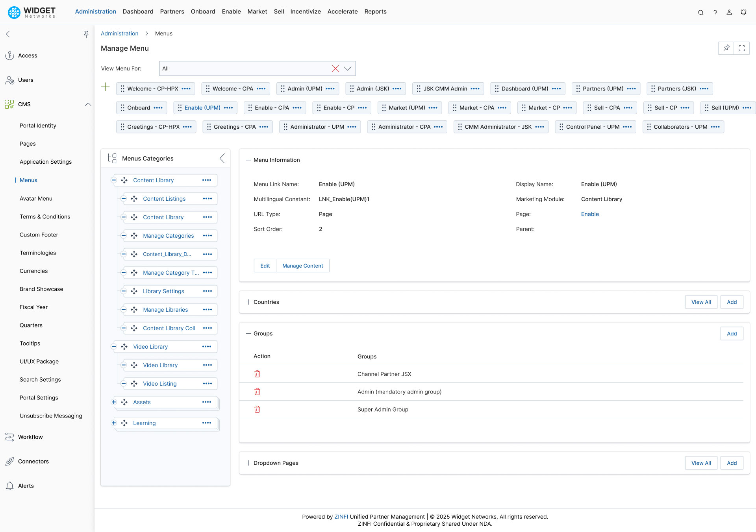Screen dimensions: 756x532
Task: Open the Enable page link
Action: pos(589,214)
